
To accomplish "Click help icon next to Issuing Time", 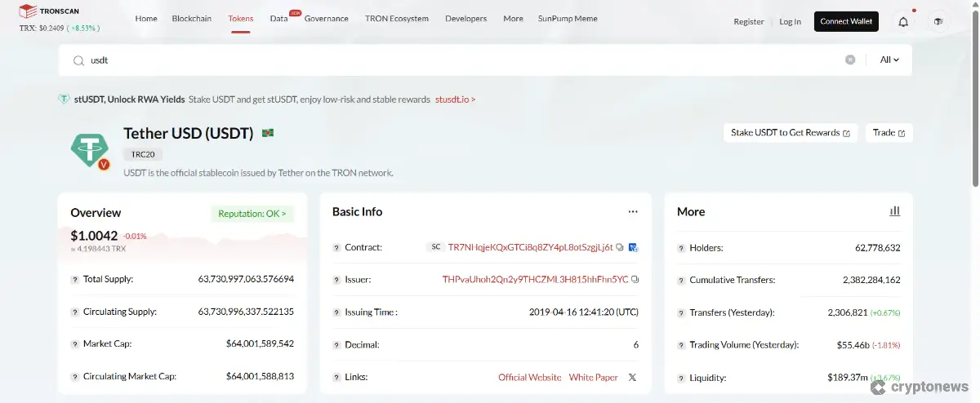I will click(336, 312).
